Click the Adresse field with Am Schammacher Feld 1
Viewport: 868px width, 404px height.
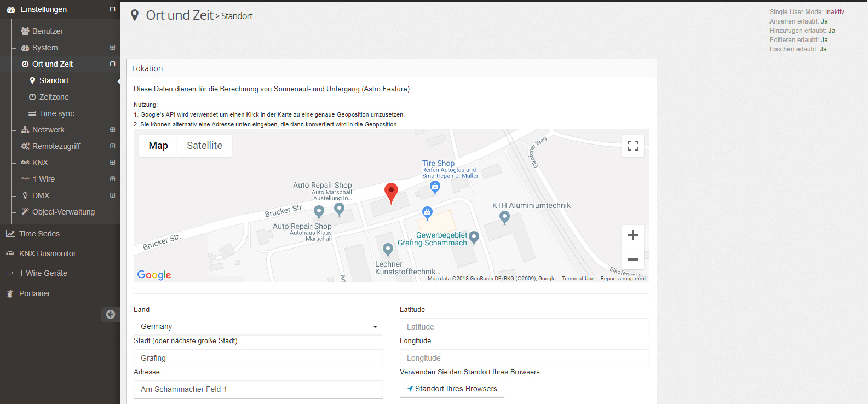pyautogui.click(x=258, y=389)
